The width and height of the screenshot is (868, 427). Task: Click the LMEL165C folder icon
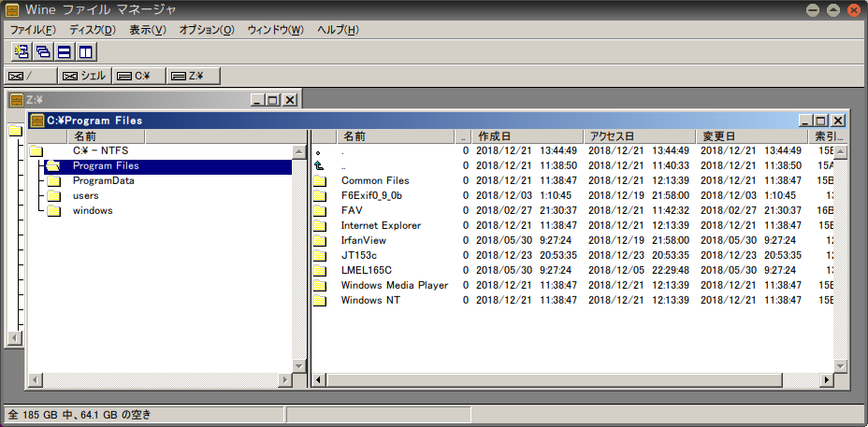point(320,270)
